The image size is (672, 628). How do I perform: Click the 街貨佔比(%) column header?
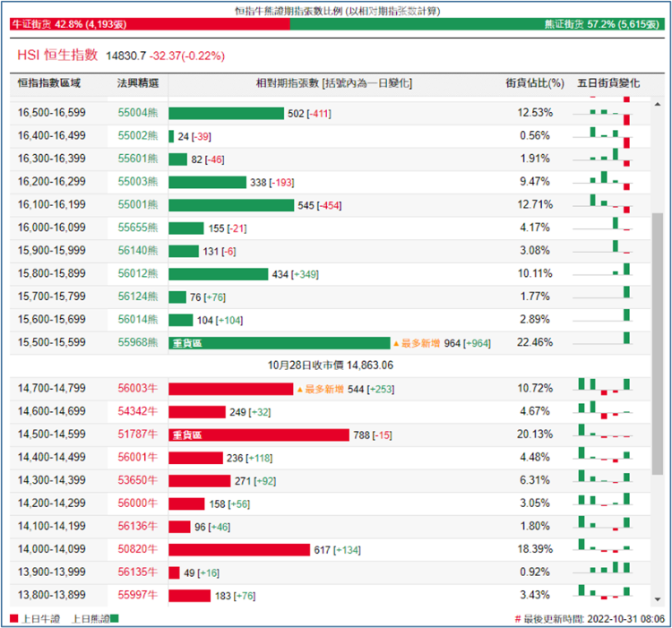coord(535,83)
